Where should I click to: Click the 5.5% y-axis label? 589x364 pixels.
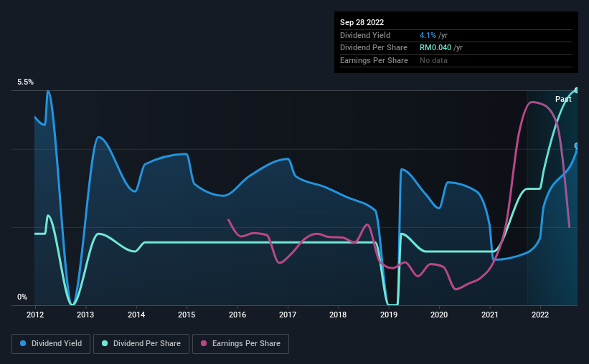25,82
